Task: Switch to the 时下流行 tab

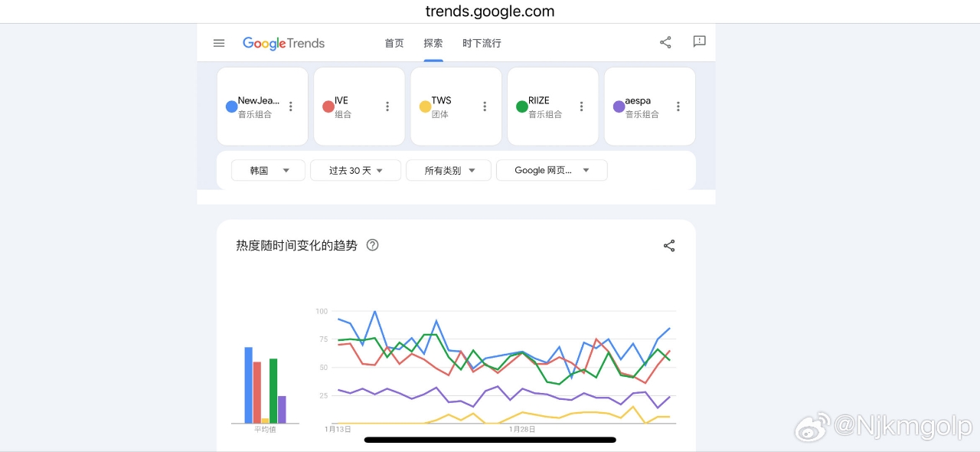Action: click(482, 44)
